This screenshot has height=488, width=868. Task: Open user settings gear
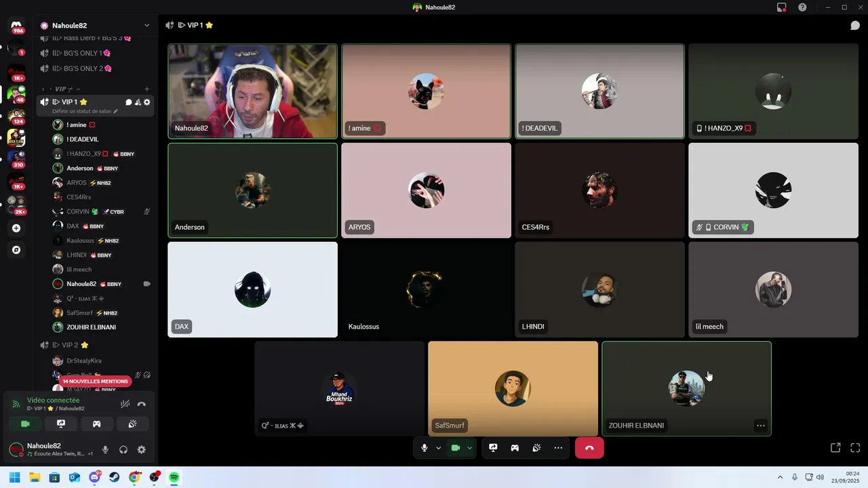(141, 449)
